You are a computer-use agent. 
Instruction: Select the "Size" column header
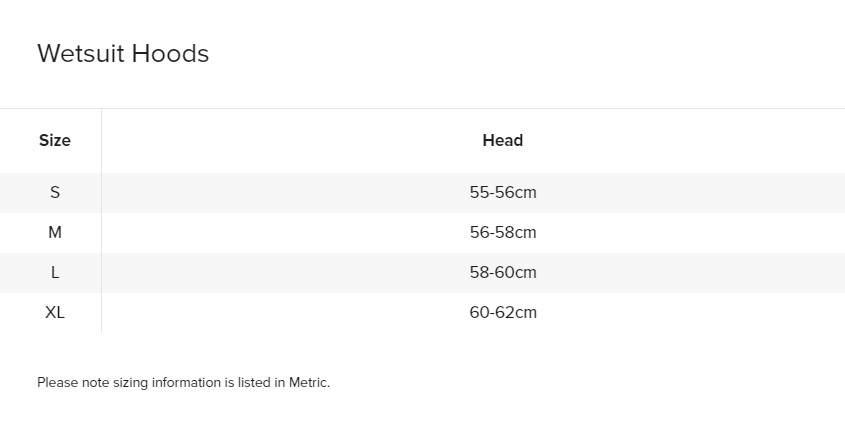click(x=55, y=140)
